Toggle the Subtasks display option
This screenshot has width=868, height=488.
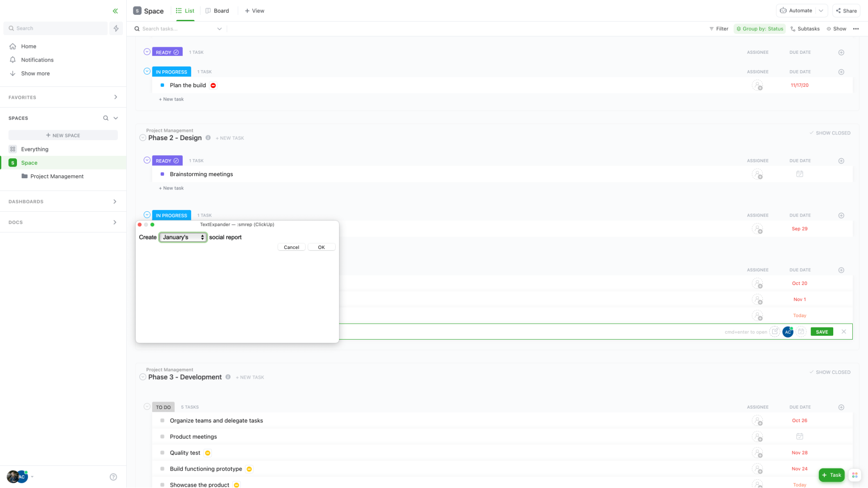tap(805, 29)
